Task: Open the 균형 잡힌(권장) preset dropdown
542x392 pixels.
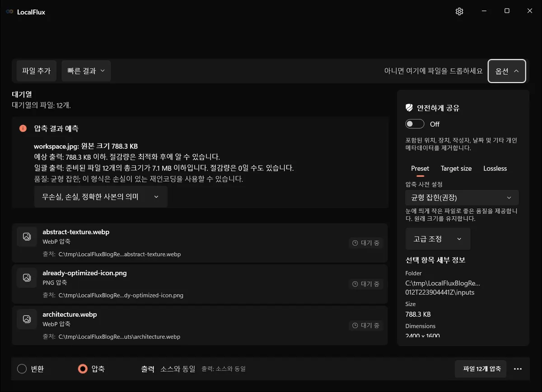Action: (x=462, y=198)
